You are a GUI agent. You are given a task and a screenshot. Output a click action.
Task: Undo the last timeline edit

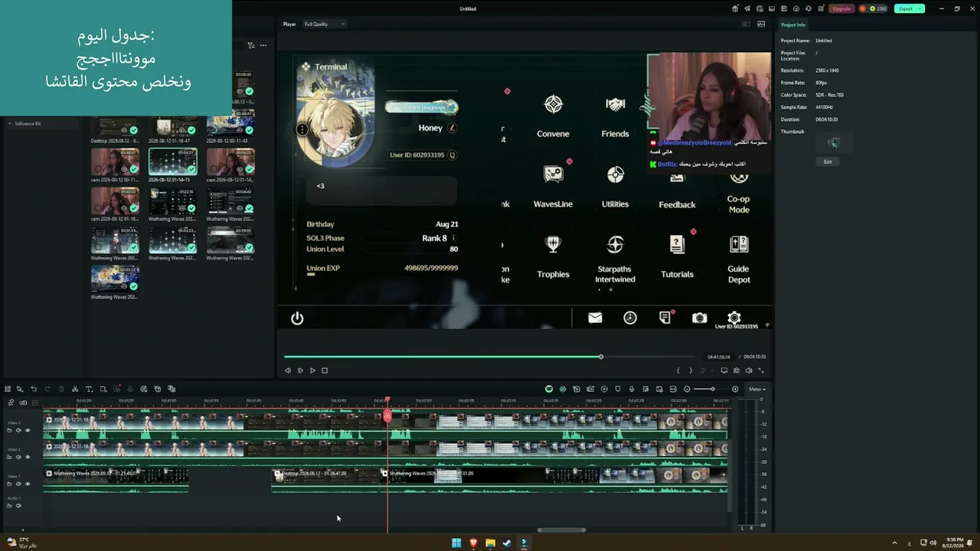pyautogui.click(x=34, y=389)
